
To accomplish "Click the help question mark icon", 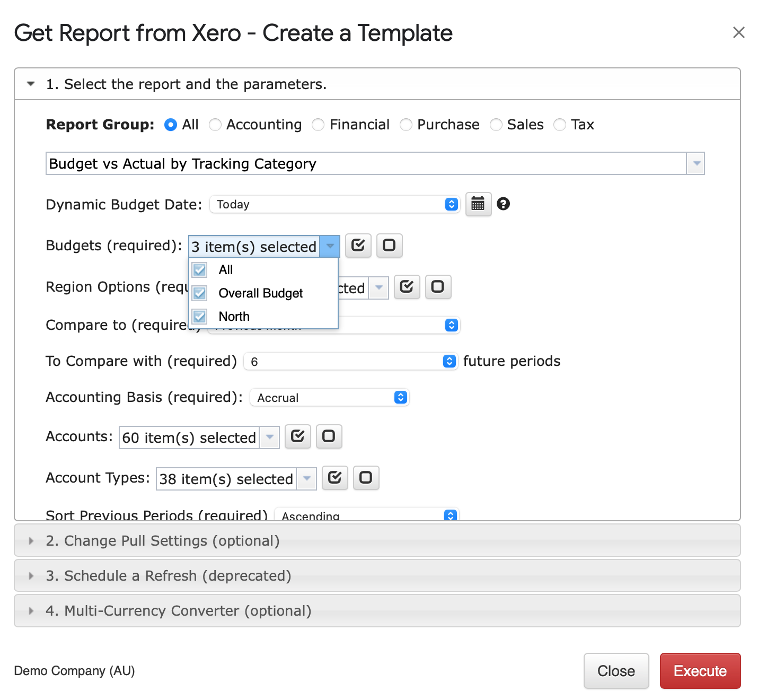I will 503,204.
